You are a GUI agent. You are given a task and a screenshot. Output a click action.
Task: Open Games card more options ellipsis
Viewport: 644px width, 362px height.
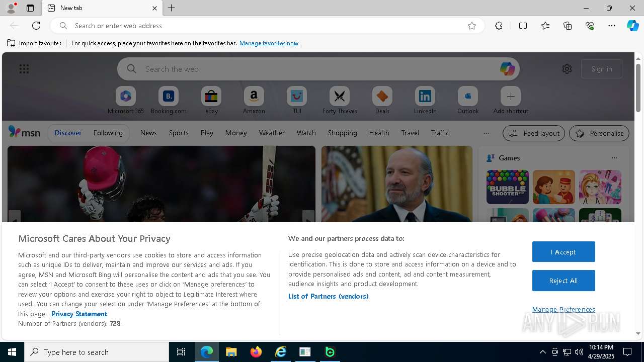[614, 158]
